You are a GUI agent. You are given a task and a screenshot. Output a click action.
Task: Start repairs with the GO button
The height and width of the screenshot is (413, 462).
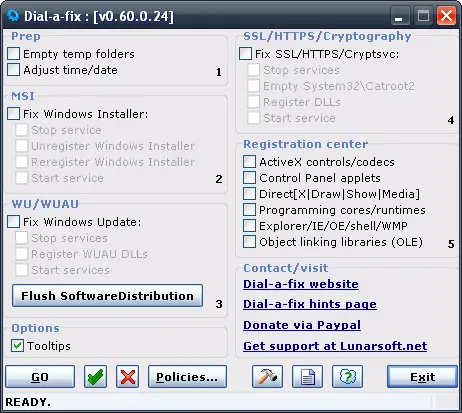coord(40,377)
